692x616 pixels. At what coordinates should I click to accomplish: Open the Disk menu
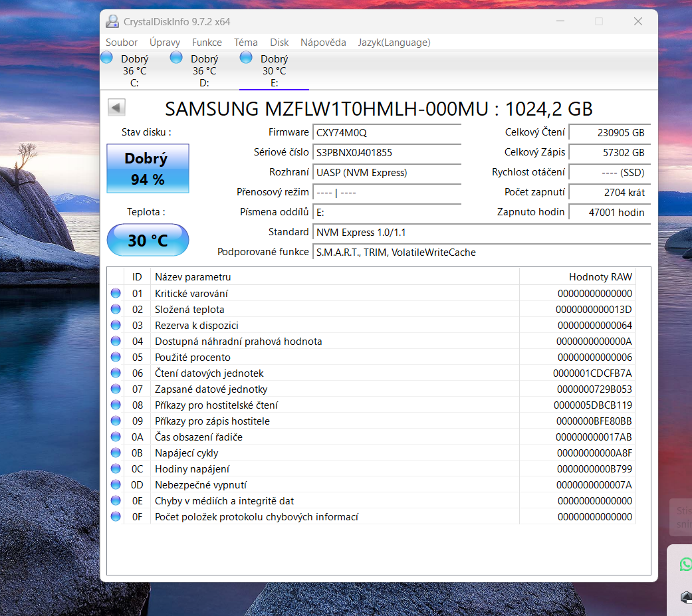(x=279, y=42)
